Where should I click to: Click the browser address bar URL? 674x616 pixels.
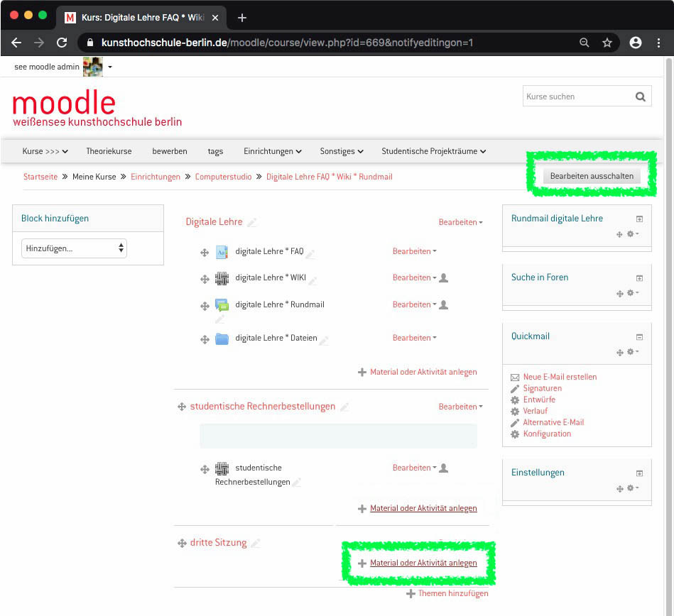pyautogui.click(x=287, y=43)
